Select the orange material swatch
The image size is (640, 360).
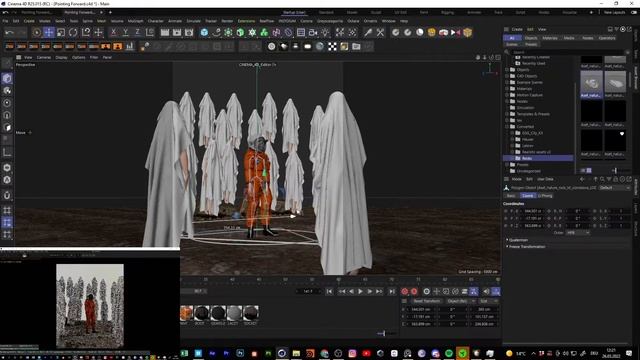(x=187, y=313)
